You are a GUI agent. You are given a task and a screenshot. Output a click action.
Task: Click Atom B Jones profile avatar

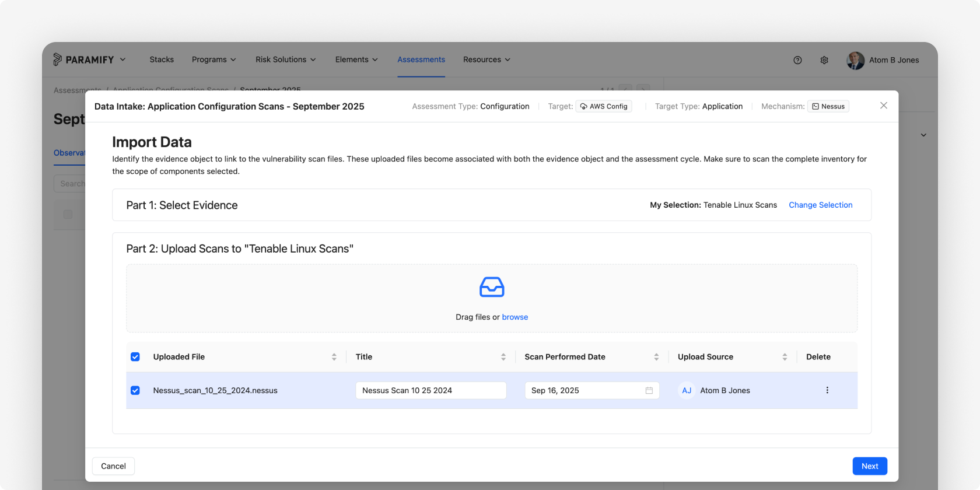click(x=856, y=60)
